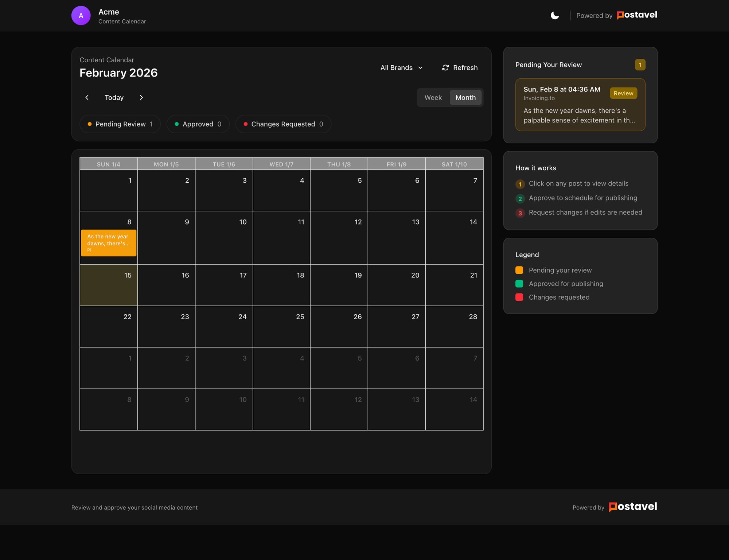Click 'Review and approve your social media content'
This screenshot has height=560, width=729.
pos(135,507)
